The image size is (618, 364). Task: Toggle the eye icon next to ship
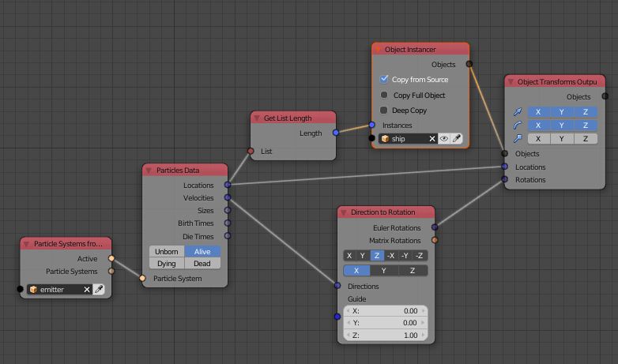pyautogui.click(x=444, y=139)
